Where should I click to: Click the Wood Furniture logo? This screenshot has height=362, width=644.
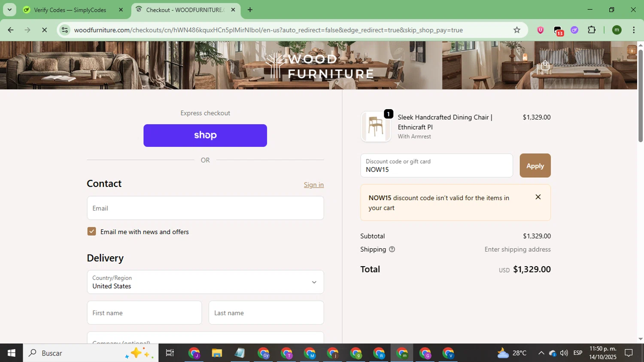pyautogui.click(x=319, y=66)
